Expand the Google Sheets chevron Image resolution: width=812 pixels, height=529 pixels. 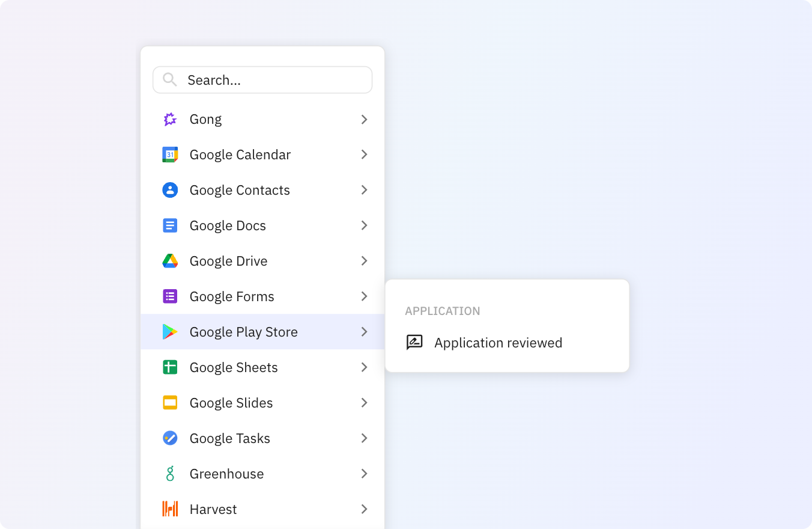pos(364,367)
